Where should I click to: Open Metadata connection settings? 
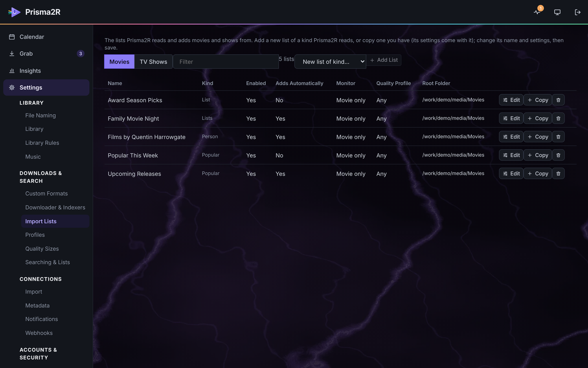coord(55,305)
